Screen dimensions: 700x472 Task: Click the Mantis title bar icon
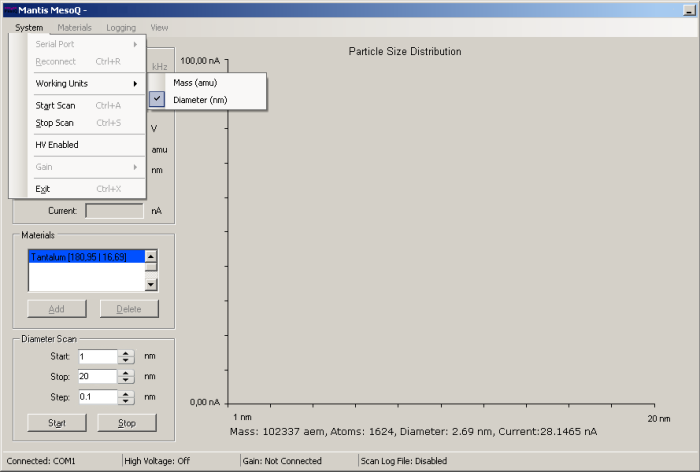(x=10, y=10)
